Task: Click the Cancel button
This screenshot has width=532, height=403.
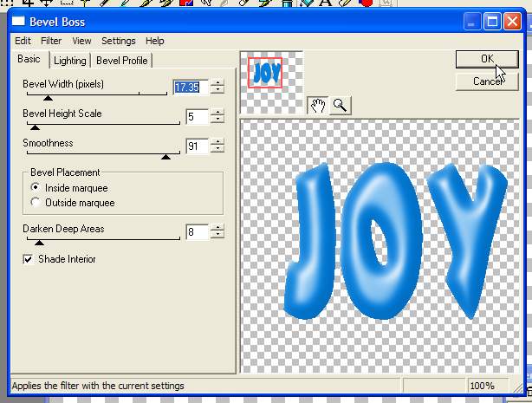Action: click(487, 81)
